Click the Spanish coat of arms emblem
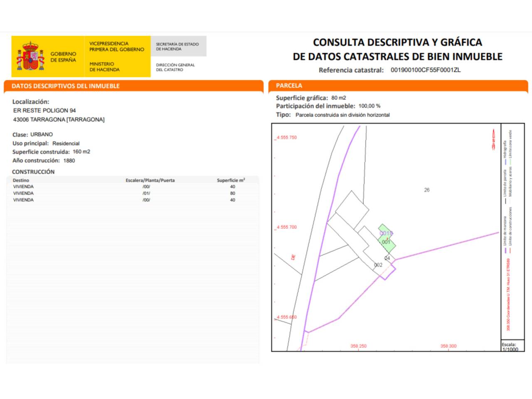Image resolution: width=532 pixels, height=399 pixels. (x=30, y=57)
